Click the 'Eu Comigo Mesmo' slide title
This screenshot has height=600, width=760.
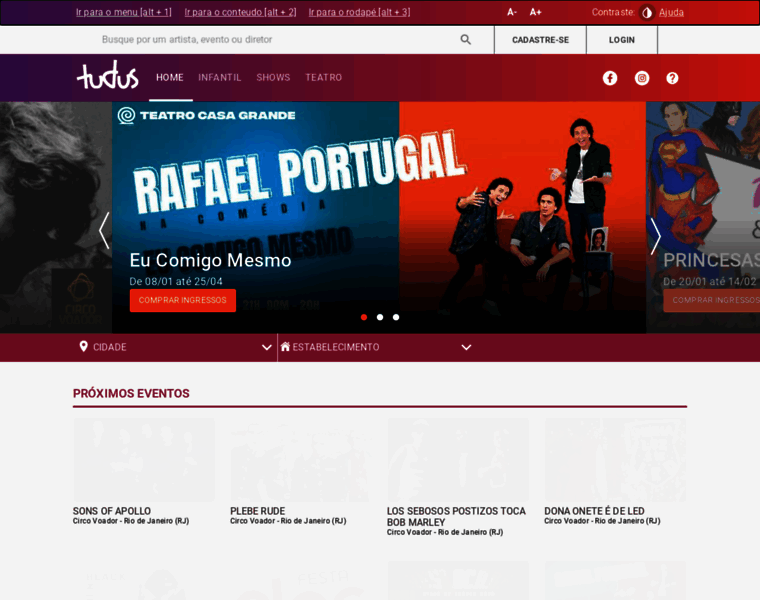(x=210, y=260)
